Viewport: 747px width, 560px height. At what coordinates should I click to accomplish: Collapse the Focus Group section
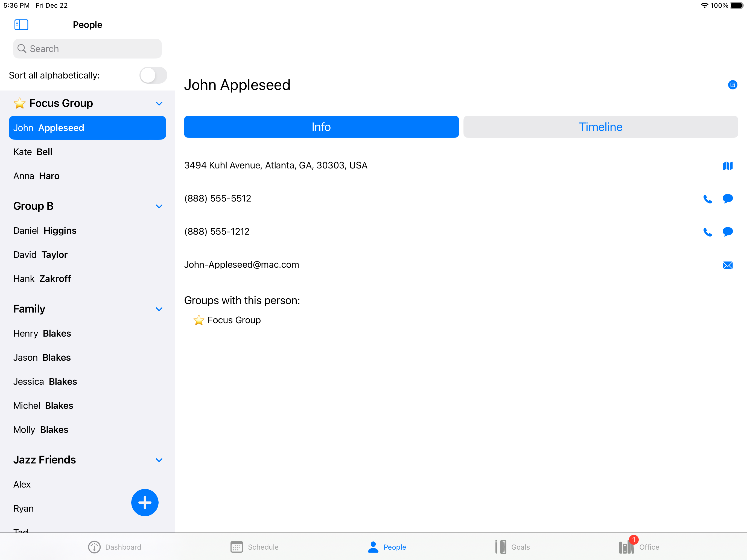tap(159, 103)
